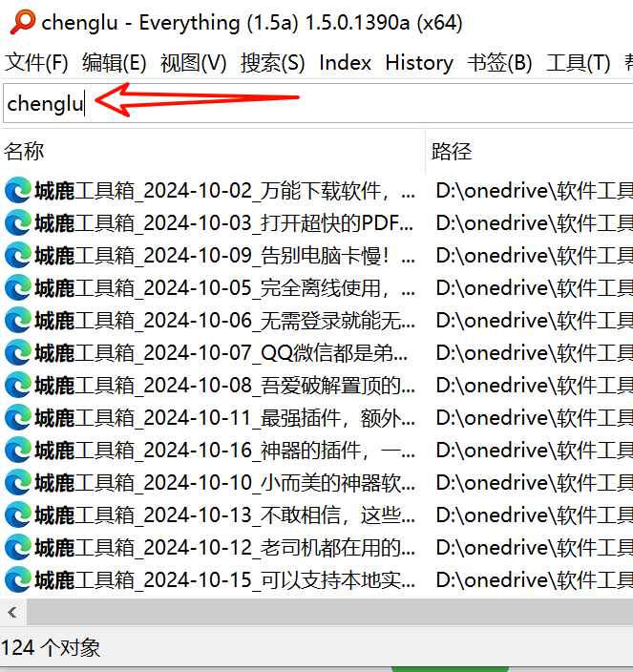633x672 pixels.
Task: Click Edge icon of the 2024-10-13 file
Action: pyautogui.click(x=18, y=515)
